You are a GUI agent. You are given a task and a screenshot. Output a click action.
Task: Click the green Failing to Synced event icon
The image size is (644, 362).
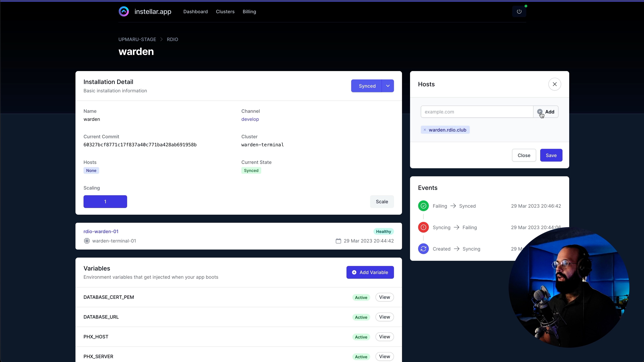pyautogui.click(x=423, y=206)
